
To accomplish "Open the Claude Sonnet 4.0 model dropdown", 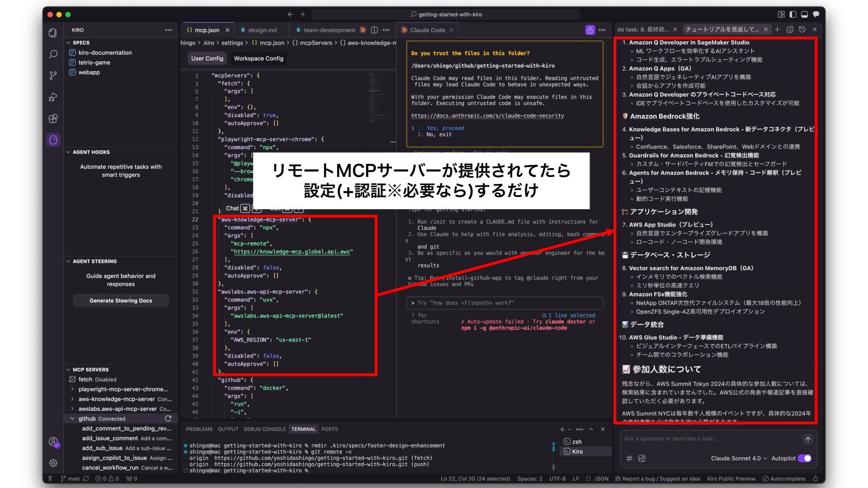I will tap(739, 458).
